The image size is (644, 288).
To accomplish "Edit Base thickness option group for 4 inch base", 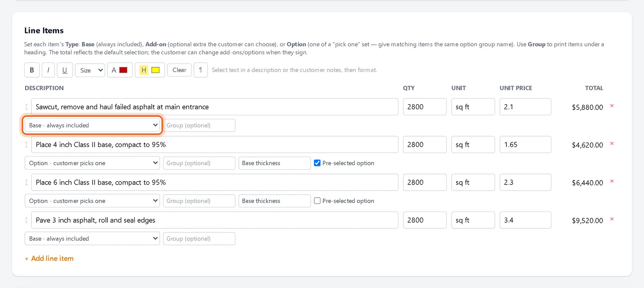I will pos(275,163).
